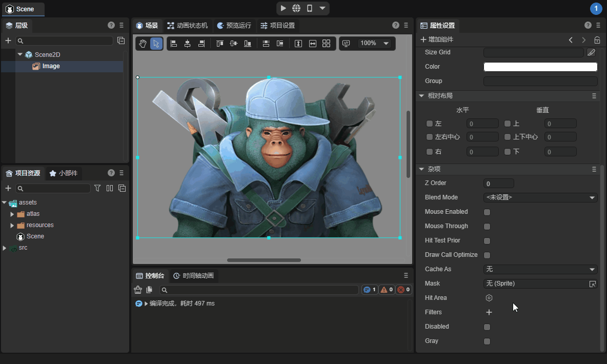This screenshot has width=607, height=364.
Task: Open the 100% zoom dropdown
Action: 374,44
